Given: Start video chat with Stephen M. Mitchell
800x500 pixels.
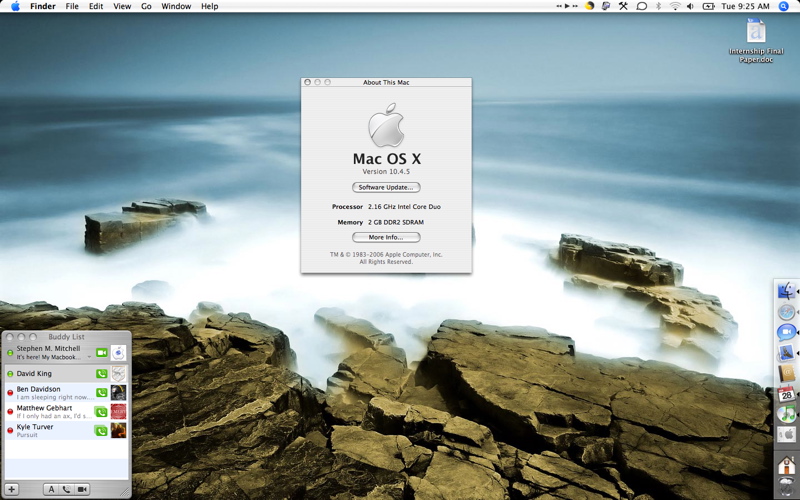Looking at the screenshot, I should point(102,353).
